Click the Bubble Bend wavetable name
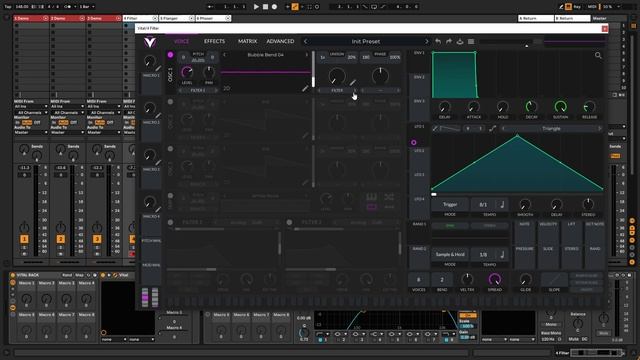This screenshot has height=360, width=640. coord(265,55)
